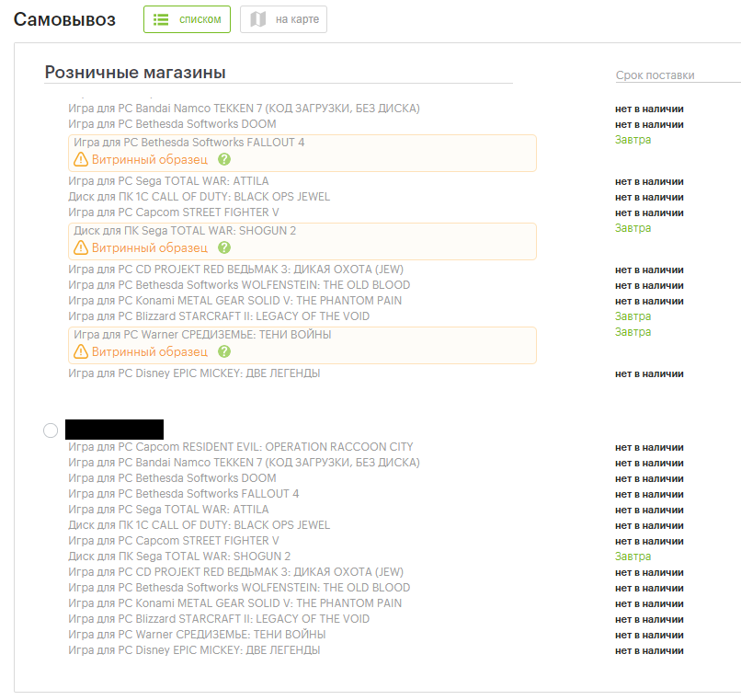Click warning triangle icon under TOTAL WAR: SHOGUN 2
The image size is (741, 700).
(81, 247)
